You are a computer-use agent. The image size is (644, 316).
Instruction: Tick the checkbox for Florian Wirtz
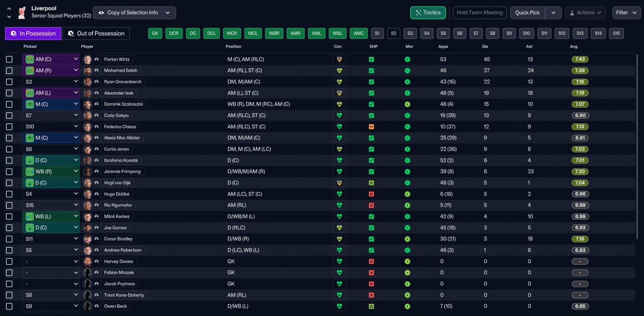point(9,59)
